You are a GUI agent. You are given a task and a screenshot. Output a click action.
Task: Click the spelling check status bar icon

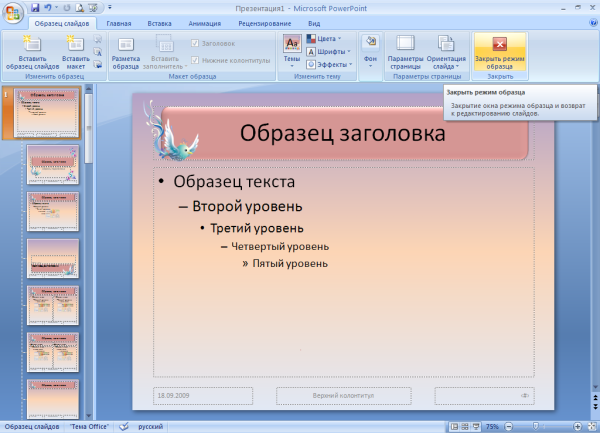pos(124,426)
